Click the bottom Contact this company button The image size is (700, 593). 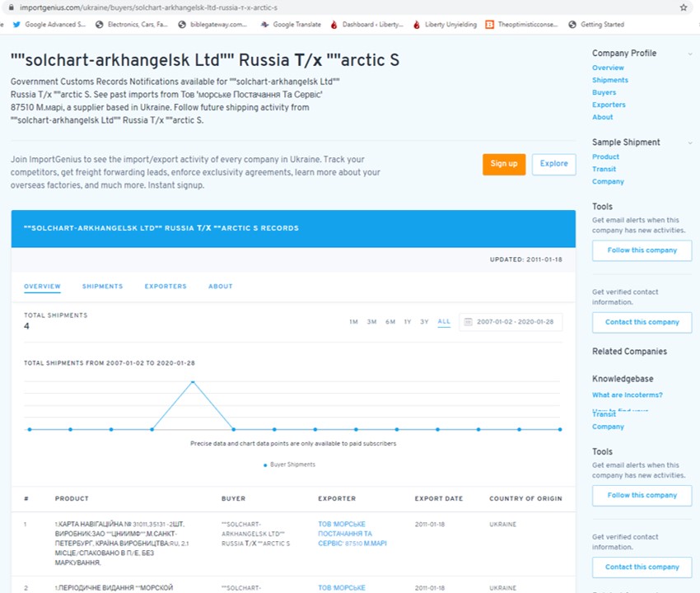point(642,567)
